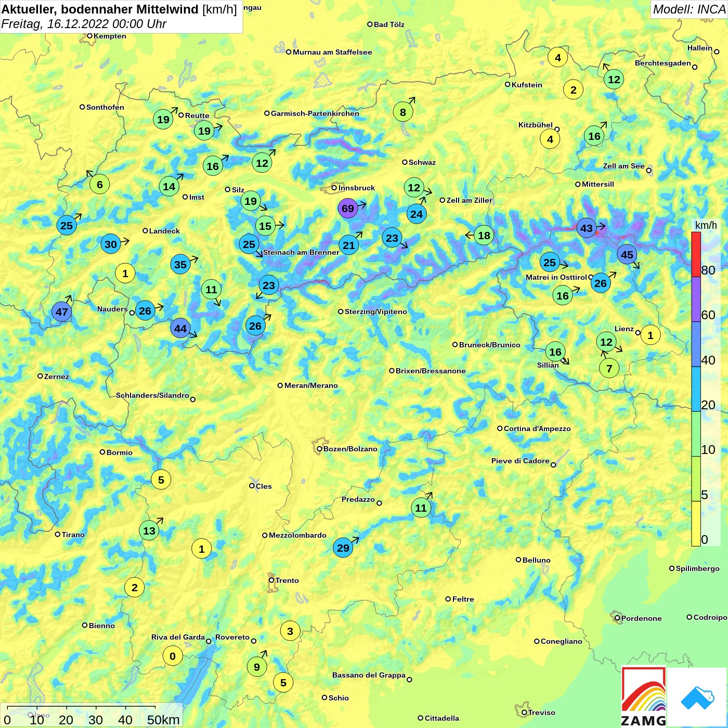Select the 14 km/h marker near Imst
Image resolution: width=728 pixels, height=728 pixels.
[169, 186]
